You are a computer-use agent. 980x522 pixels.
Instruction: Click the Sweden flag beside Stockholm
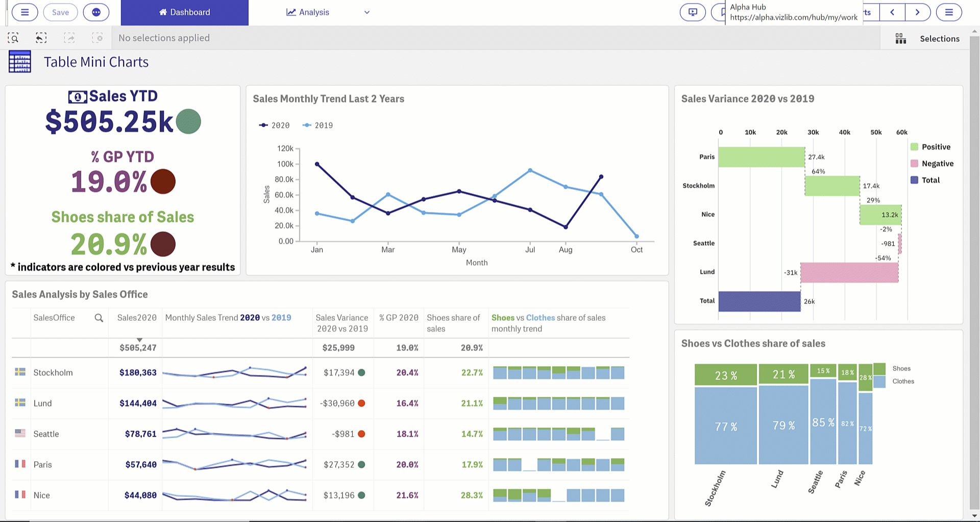click(20, 372)
